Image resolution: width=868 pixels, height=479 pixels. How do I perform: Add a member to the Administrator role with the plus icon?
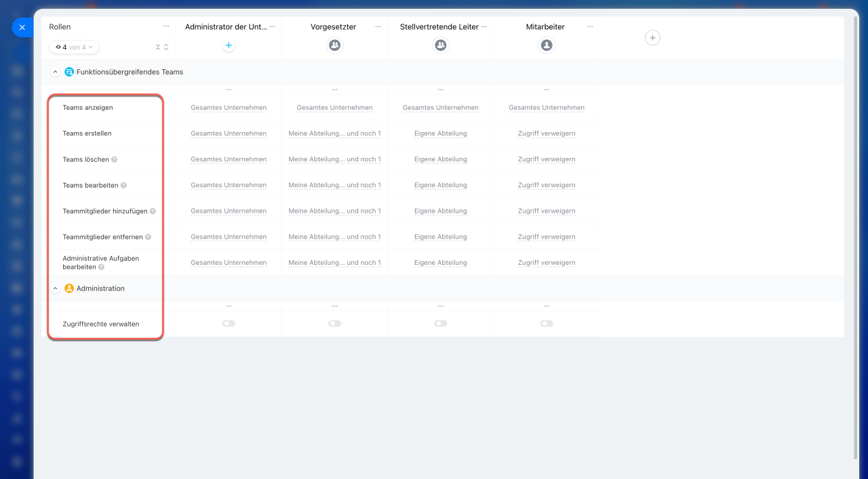[229, 45]
